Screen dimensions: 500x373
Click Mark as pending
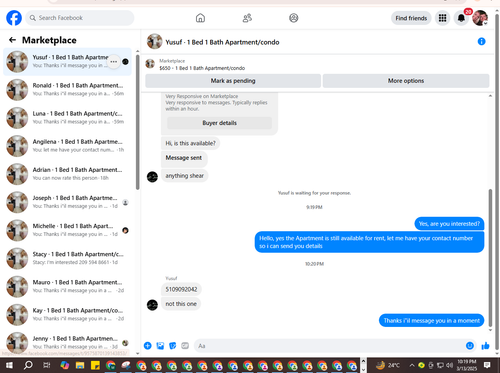point(233,81)
